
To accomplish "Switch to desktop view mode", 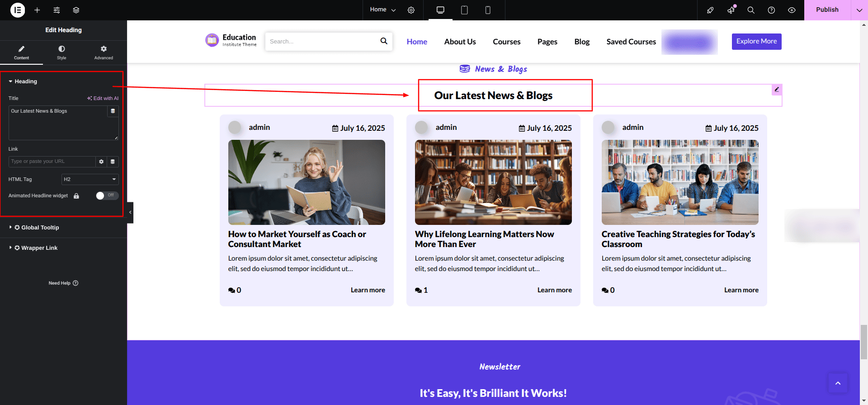I will pos(440,10).
